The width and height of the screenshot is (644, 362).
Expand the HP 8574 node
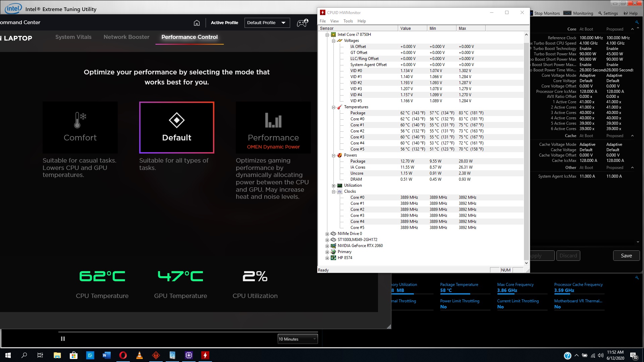click(x=327, y=258)
